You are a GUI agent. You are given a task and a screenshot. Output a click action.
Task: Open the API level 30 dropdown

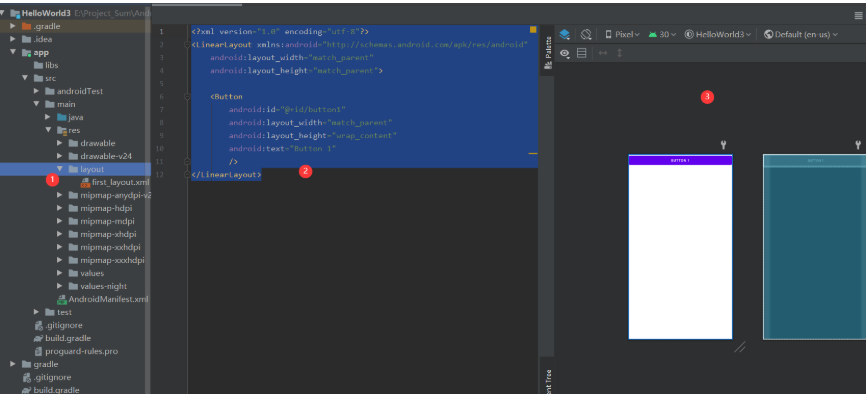[x=663, y=34]
